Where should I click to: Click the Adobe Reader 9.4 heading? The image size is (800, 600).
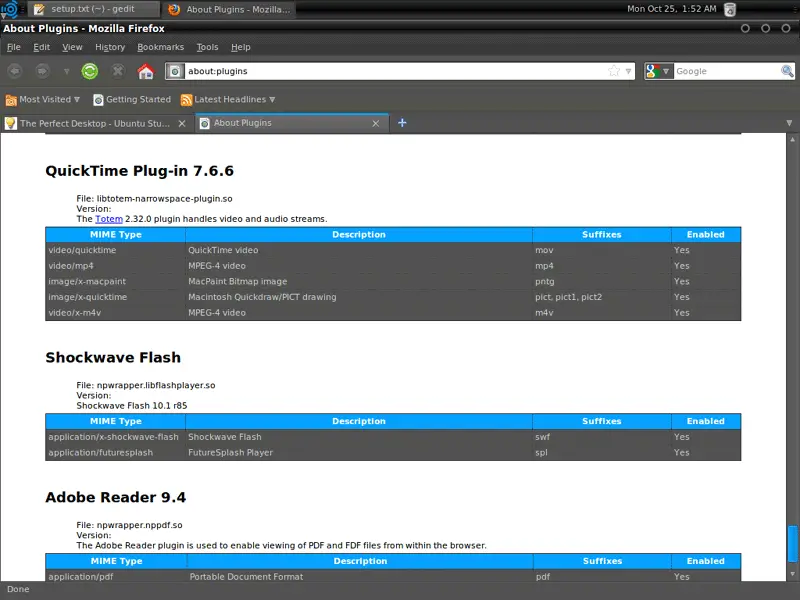click(x=115, y=497)
